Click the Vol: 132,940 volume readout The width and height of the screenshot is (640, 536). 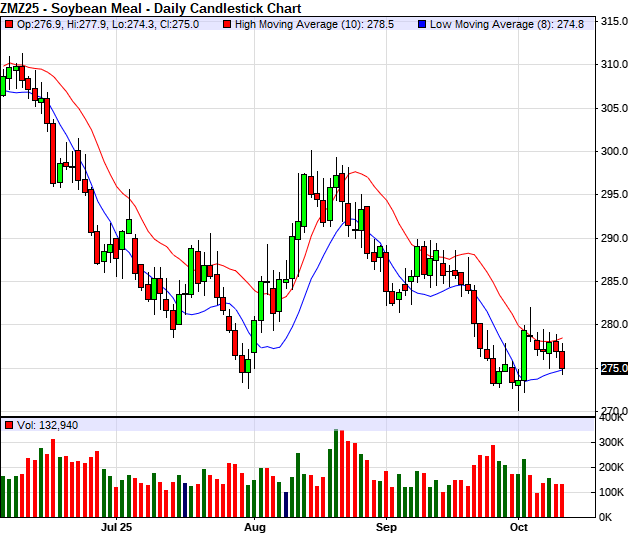point(47,425)
